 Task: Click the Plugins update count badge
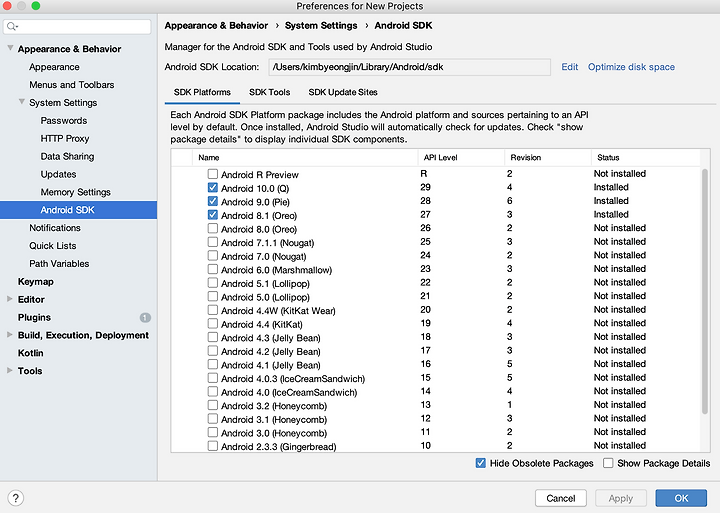tap(145, 317)
